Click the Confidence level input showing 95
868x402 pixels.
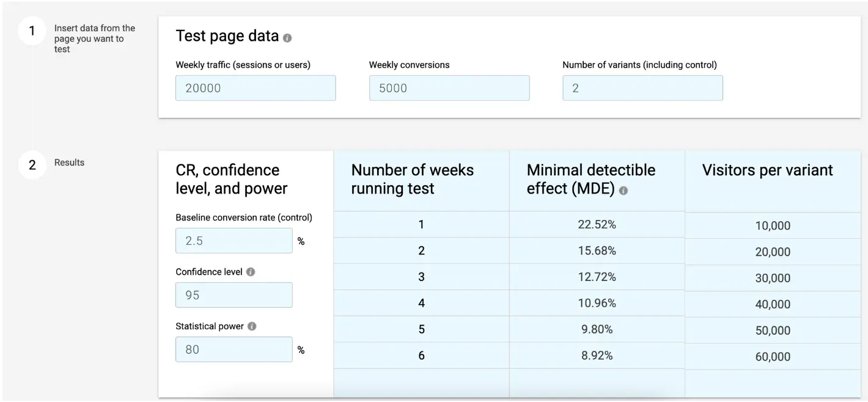tap(234, 295)
